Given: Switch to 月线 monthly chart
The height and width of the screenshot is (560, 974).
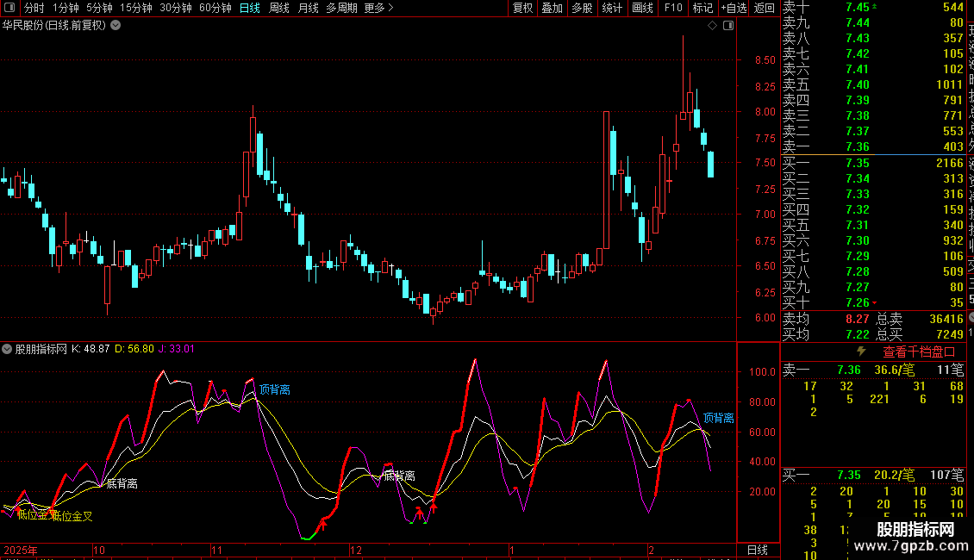Looking at the screenshot, I should tap(308, 8).
